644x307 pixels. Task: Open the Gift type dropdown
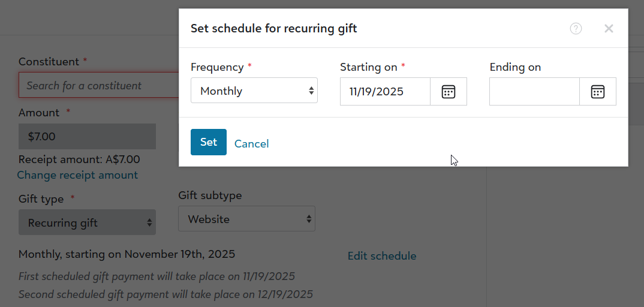pyautogui.click(x=87, y=222)
